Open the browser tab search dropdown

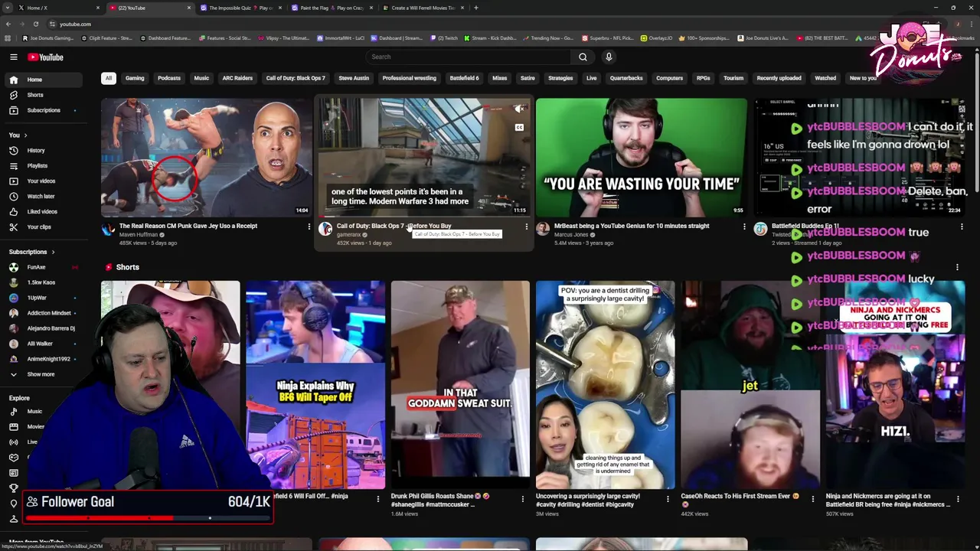coord(8,8)
